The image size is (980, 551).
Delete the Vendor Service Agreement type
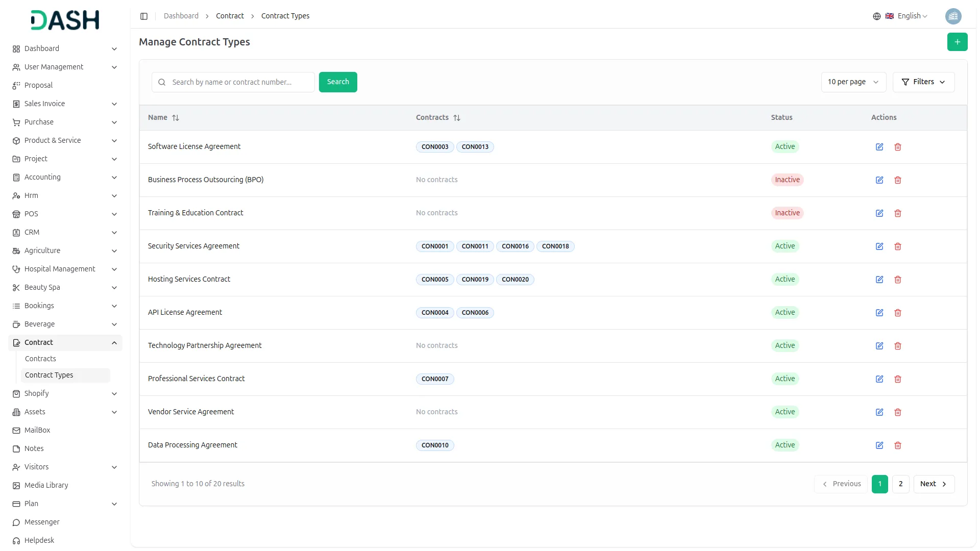897,412
